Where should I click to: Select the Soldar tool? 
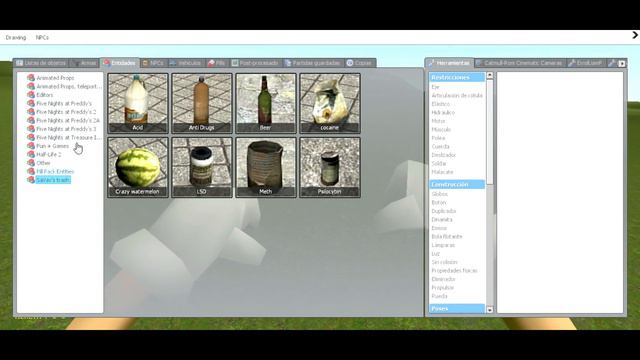tap(439, 163)
